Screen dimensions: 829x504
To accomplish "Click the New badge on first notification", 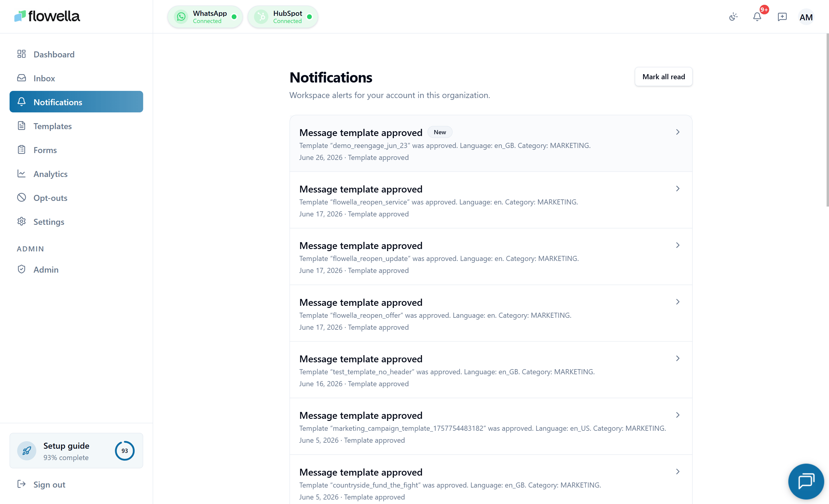I will tap(440, 132).
